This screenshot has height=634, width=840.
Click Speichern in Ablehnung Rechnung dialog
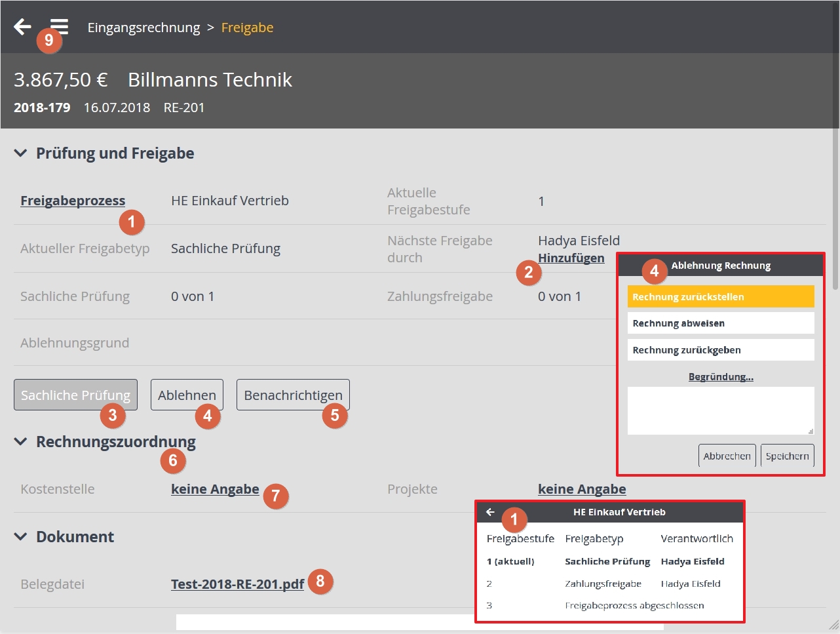[x=788, y=456]
